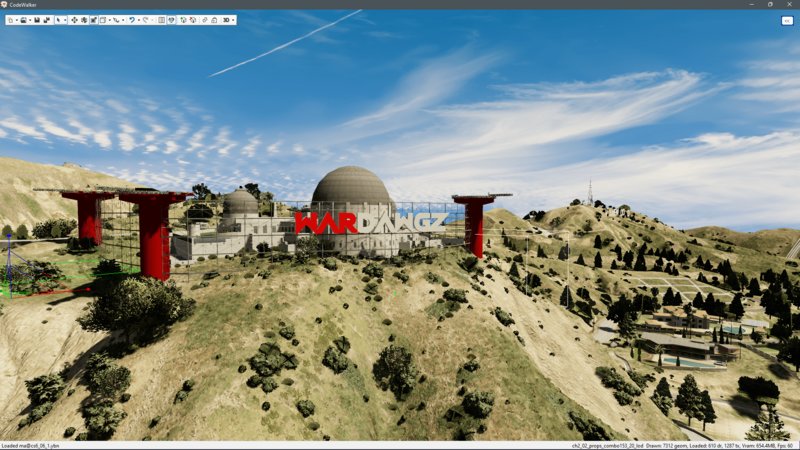Toggle the project window icon
The image size is (800, 450).
click(171, 20)
